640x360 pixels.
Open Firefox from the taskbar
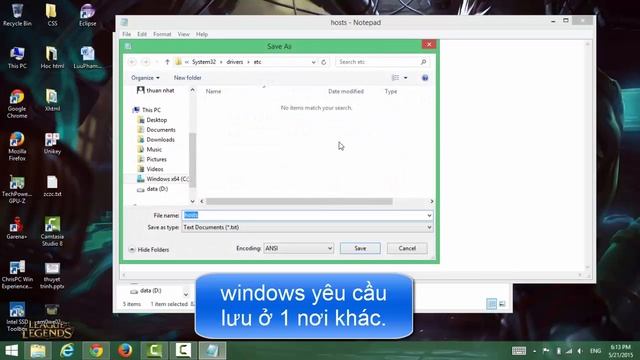125,351
